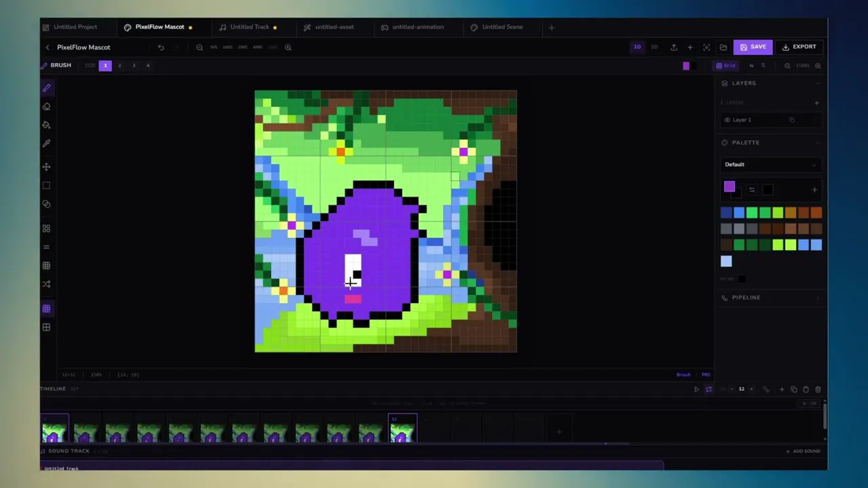Click the zoom out magnifier in top toolbar
Viewport: 868px width, 488px height.
pyautogui.click(x=199, y=47)
